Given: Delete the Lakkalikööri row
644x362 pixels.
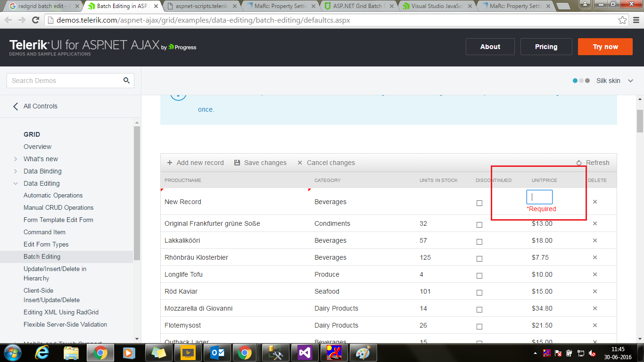Looking at the screenshot, I should pyautogui.click(x=595, y=240).
